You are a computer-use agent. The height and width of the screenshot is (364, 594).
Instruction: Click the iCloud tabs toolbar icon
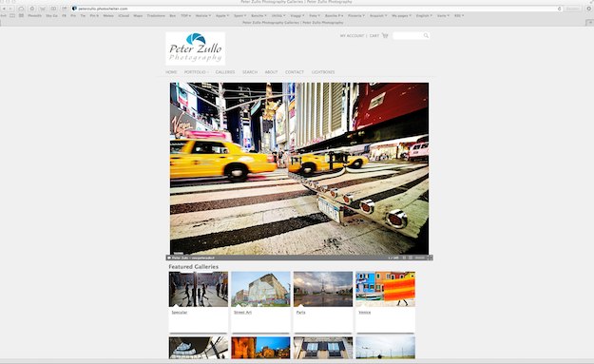tap(21, 9)
